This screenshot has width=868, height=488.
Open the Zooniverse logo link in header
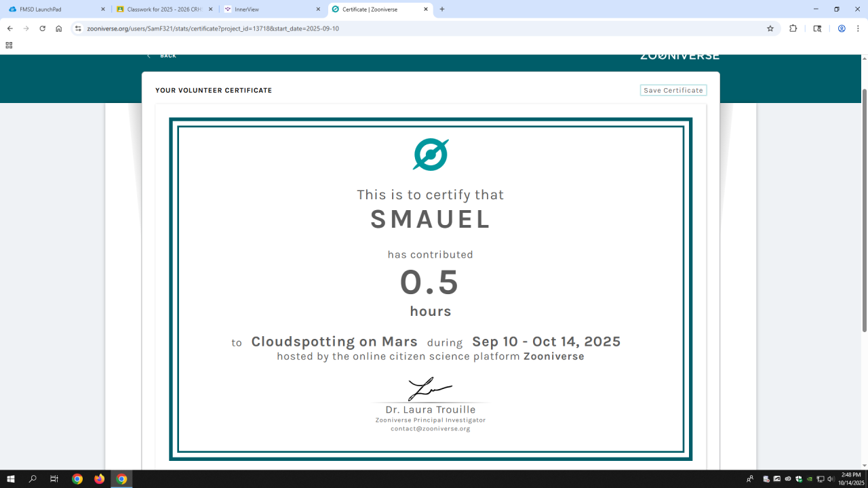tap(679, 56)
